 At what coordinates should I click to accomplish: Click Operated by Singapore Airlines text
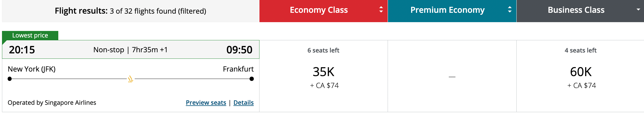click(x=52, y=102)
